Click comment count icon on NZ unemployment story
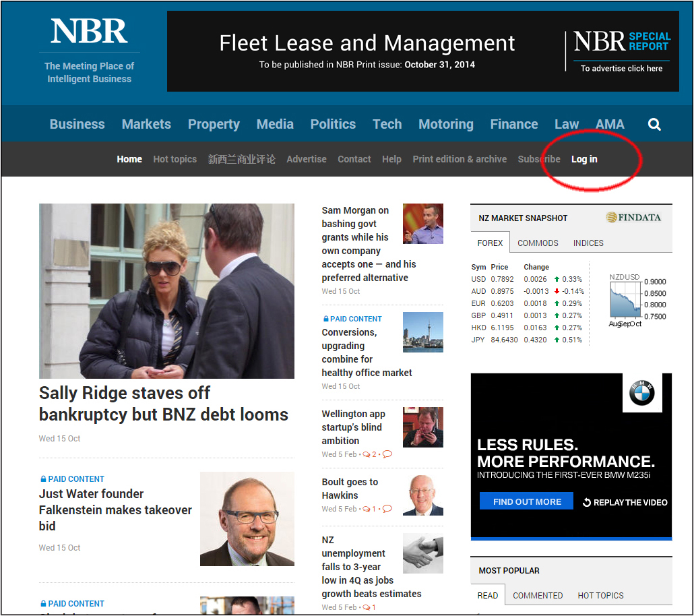Image resolution: width=694 pixels, height=616 pixels. point(367,607)
